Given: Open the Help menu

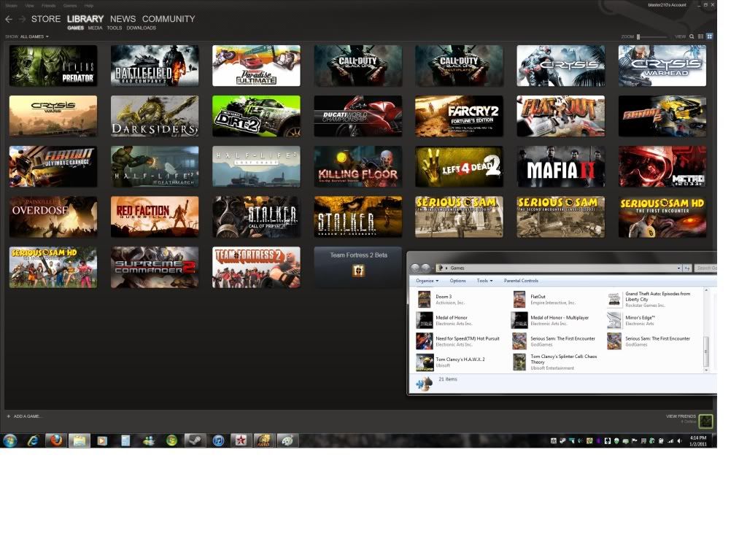Looking at the screenshot, I should tap(88, 6).
